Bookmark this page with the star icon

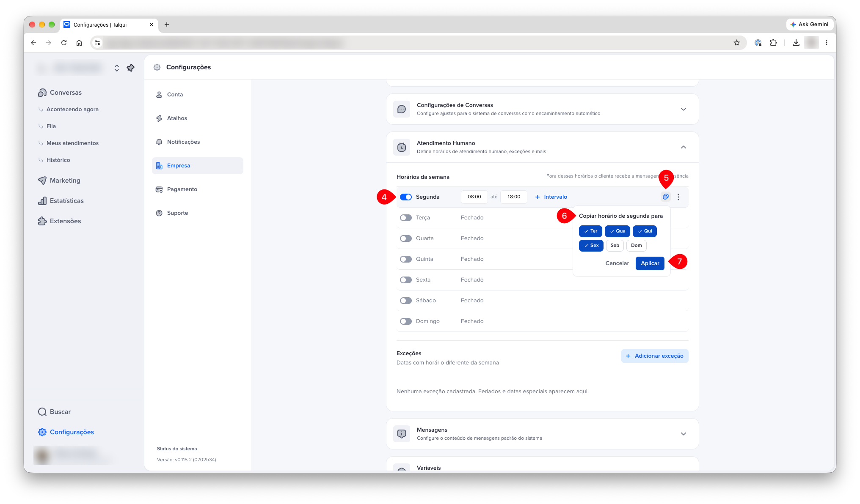pos(737,43)
